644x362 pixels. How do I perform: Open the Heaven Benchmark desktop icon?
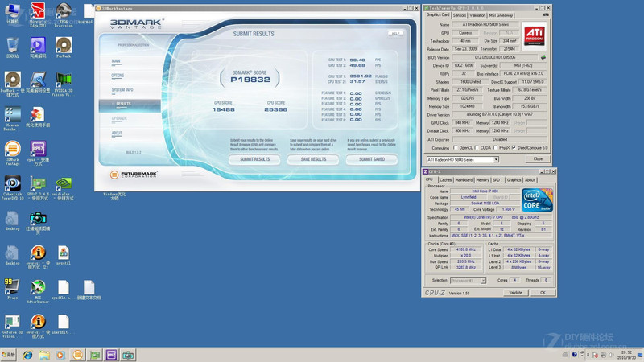coord(12,118)
